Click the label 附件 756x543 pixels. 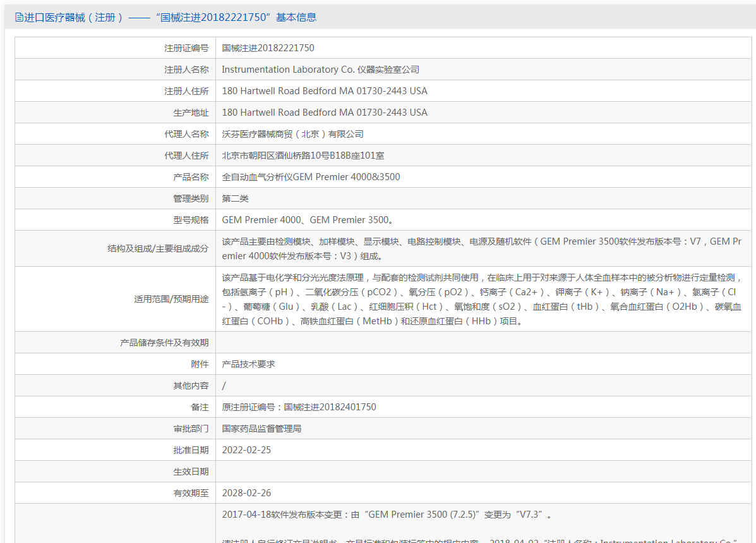[x=200, y=364]
